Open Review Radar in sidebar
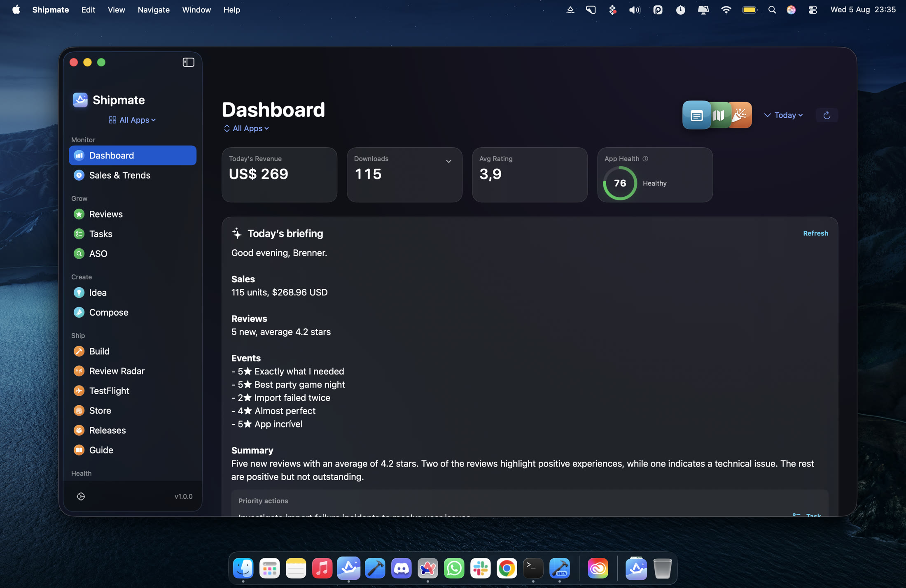906x588 pixels. click(x=133, y=371)
